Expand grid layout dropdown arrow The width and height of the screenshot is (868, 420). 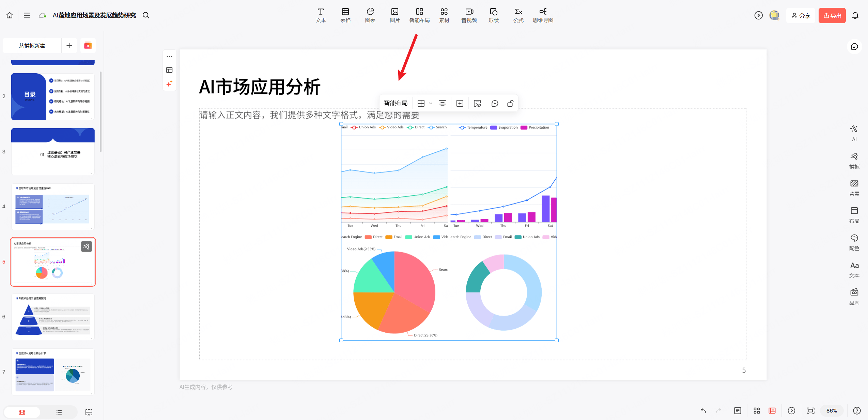431,103
